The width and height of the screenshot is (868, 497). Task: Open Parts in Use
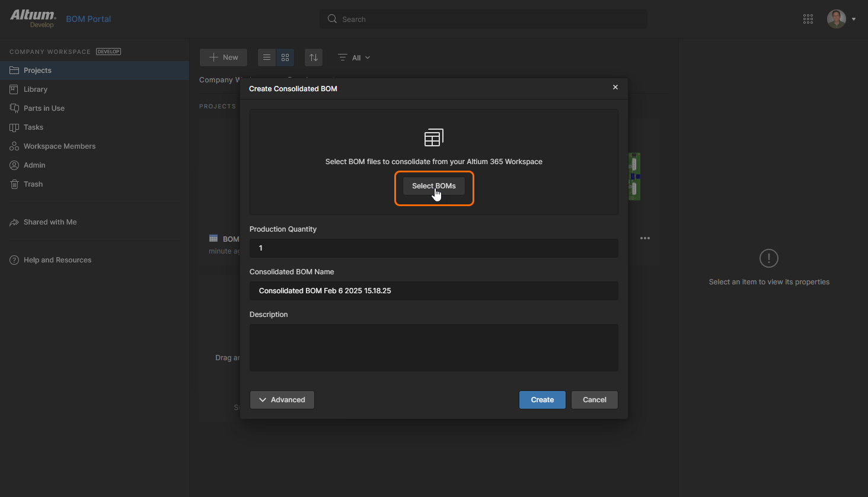coord(95,108)
